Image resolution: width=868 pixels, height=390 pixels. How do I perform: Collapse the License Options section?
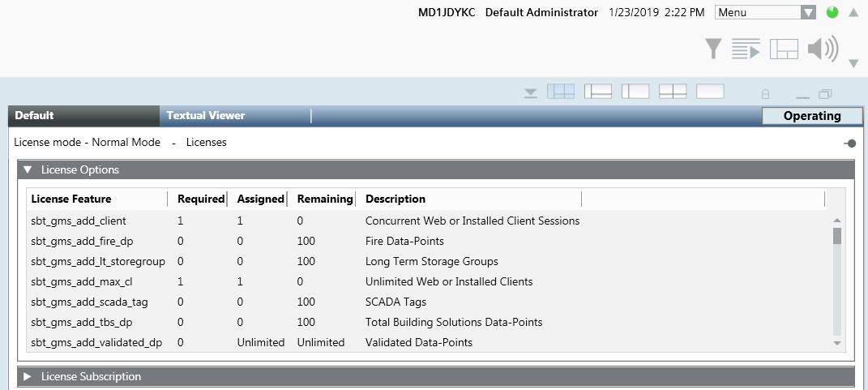click(x=28, y=169)
